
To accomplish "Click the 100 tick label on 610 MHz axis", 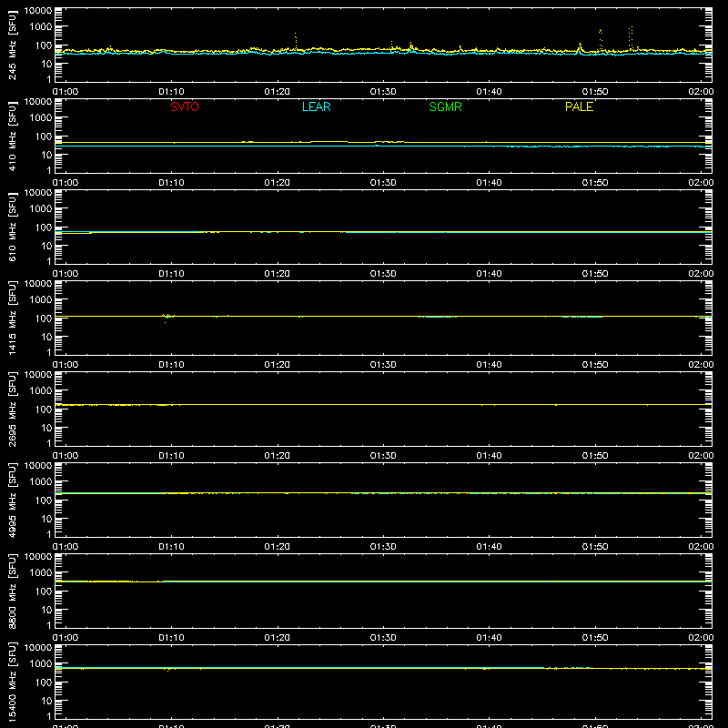I will tap(44, 227).
